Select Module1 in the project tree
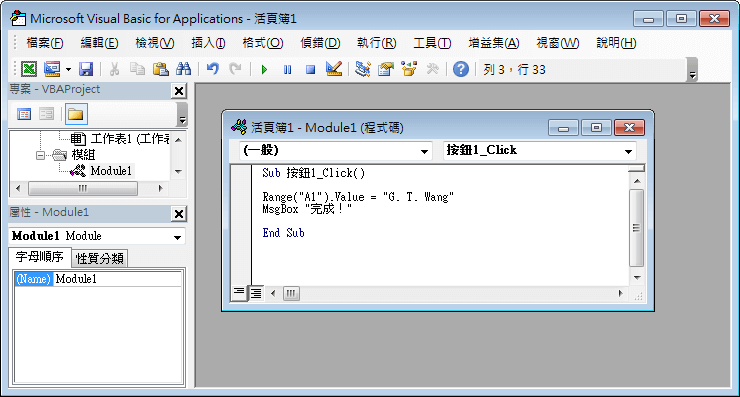 [x=111, y=171]
